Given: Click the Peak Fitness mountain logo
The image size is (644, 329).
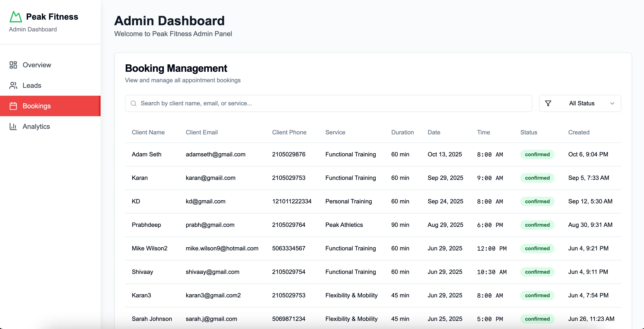Looking at the screenshot, I should [x=16, y=17].
